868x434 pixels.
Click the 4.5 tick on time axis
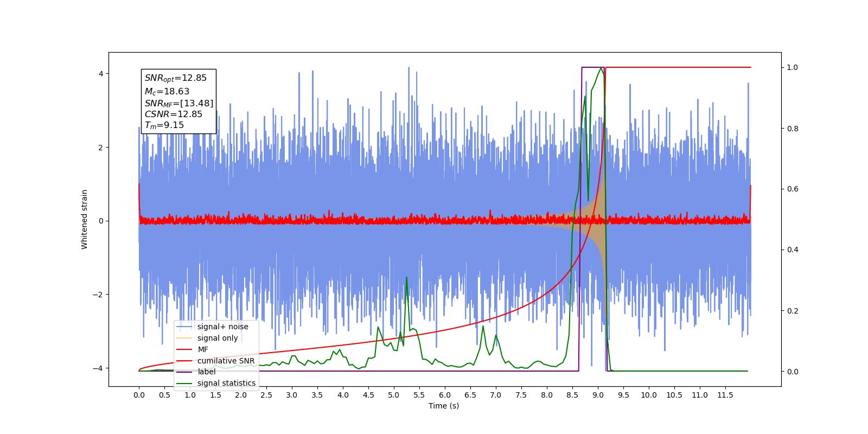click(x=368, y=395)
